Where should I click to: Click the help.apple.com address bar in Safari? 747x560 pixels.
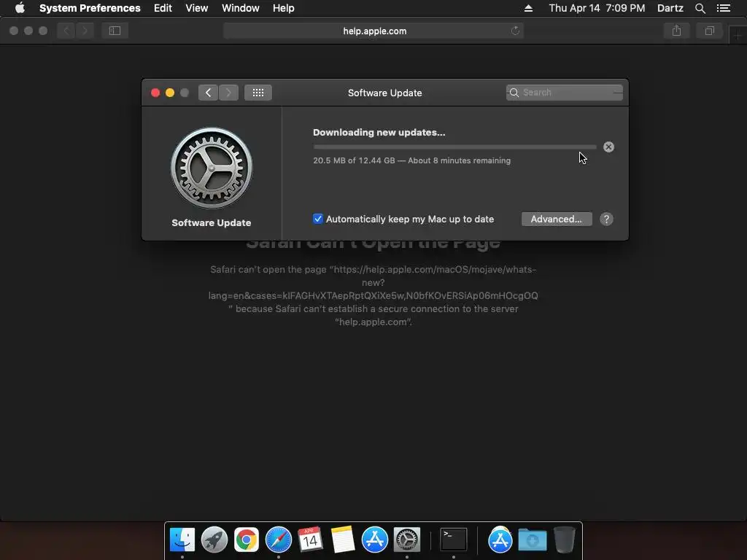(373, 31)
